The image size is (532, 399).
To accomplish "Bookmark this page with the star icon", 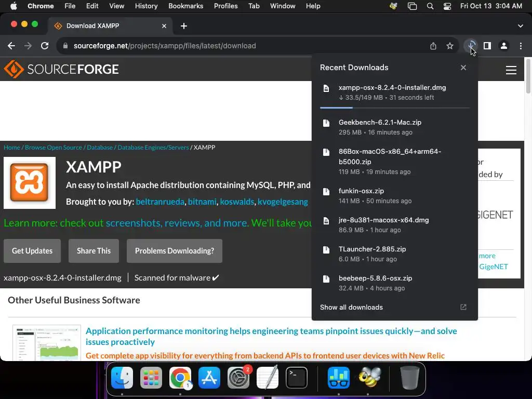I will point(450,46).
